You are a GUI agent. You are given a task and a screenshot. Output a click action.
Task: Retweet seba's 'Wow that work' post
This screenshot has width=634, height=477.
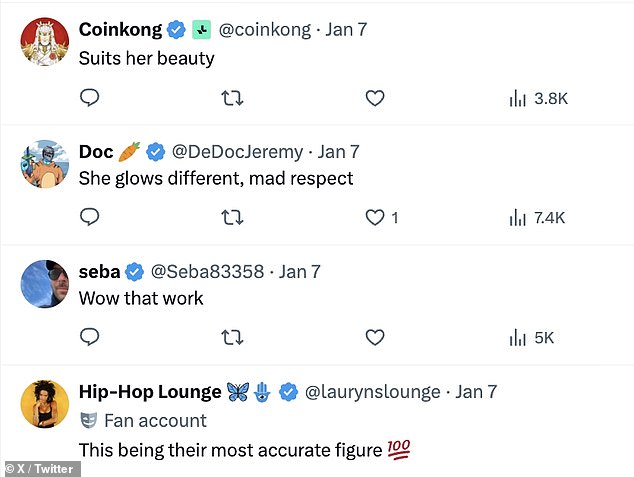click(x=232, y=337)
